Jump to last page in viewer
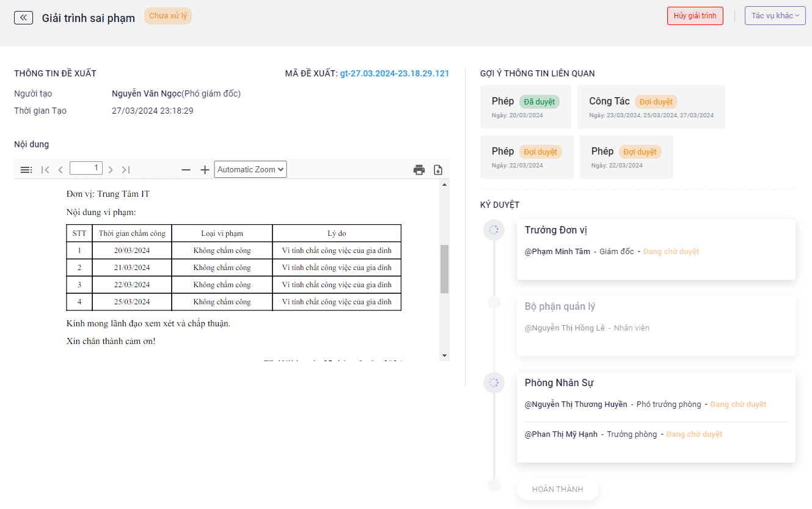 (x=126, y=170)
